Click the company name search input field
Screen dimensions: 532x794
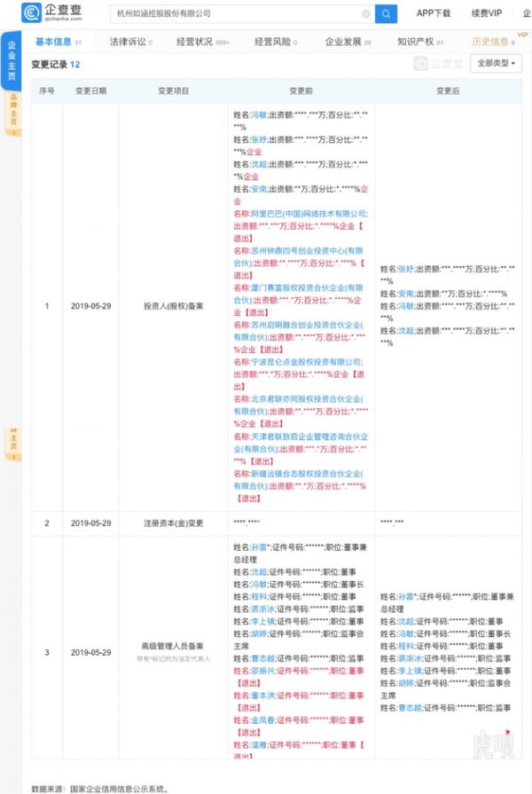(239, 14)
